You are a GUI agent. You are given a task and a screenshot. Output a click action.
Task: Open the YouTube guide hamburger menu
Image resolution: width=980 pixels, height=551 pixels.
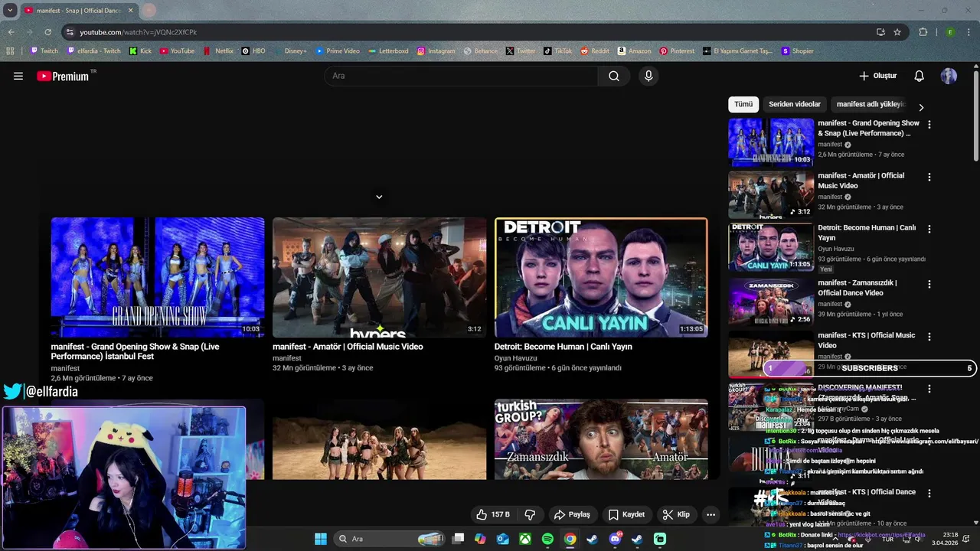coord(18,76)
